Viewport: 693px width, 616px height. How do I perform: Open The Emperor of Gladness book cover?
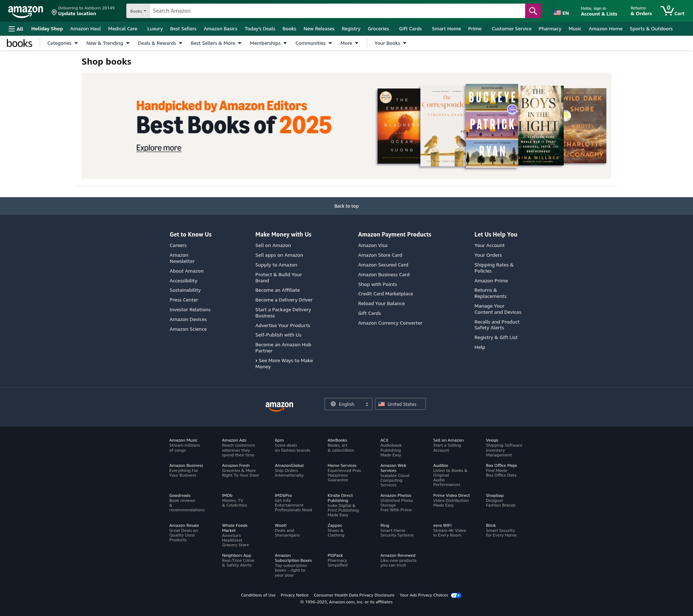coord(398,126)
